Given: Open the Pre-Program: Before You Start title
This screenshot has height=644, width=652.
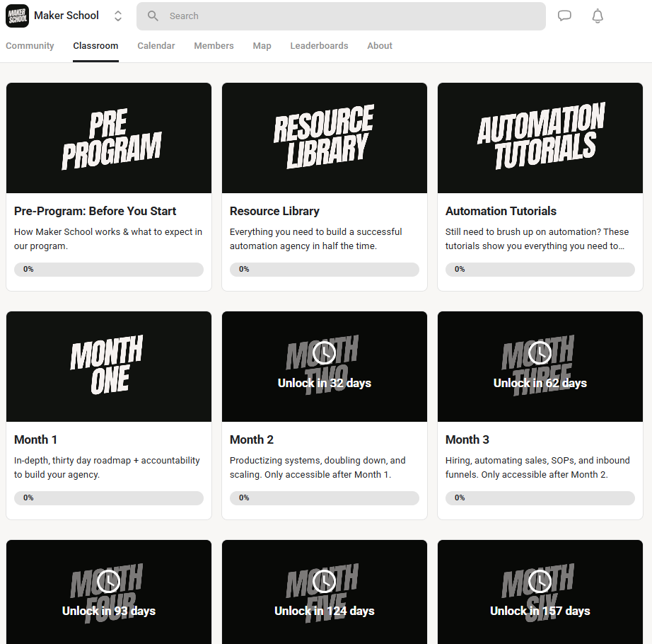Looking at the screenshot, I should [95, 211].
